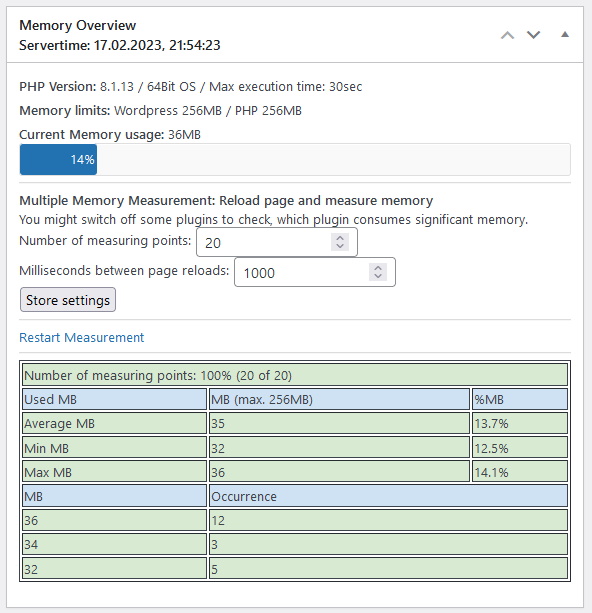The image size is (592, 613).
Task: Click the measuring points field showing 20
Action: coord(276,242)
